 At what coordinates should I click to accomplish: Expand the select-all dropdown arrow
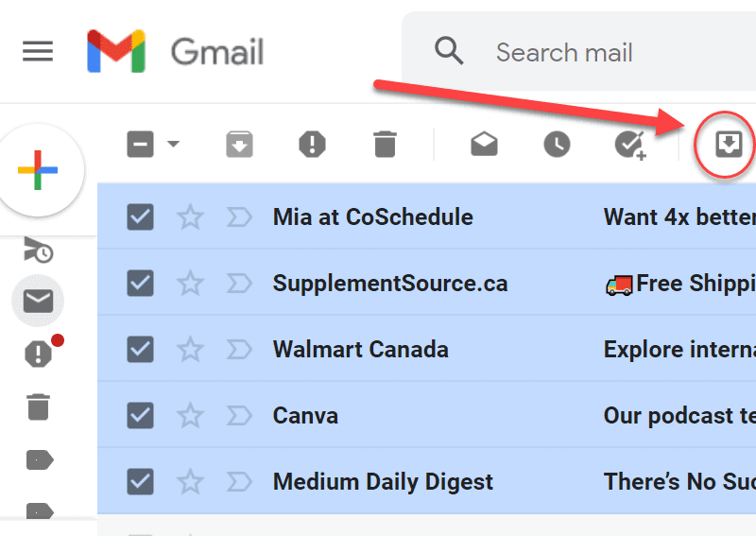point(174,145)
